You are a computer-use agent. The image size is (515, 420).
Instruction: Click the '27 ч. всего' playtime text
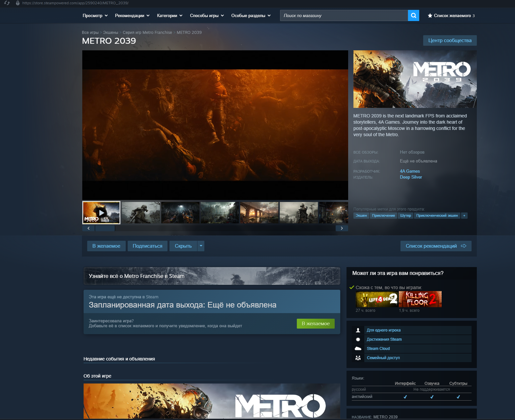[365, 310]
